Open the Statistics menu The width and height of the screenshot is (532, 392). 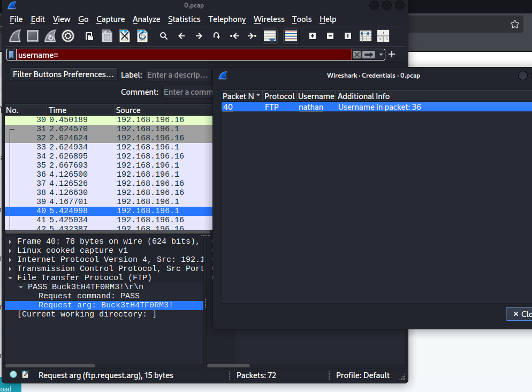coord(184,19)
